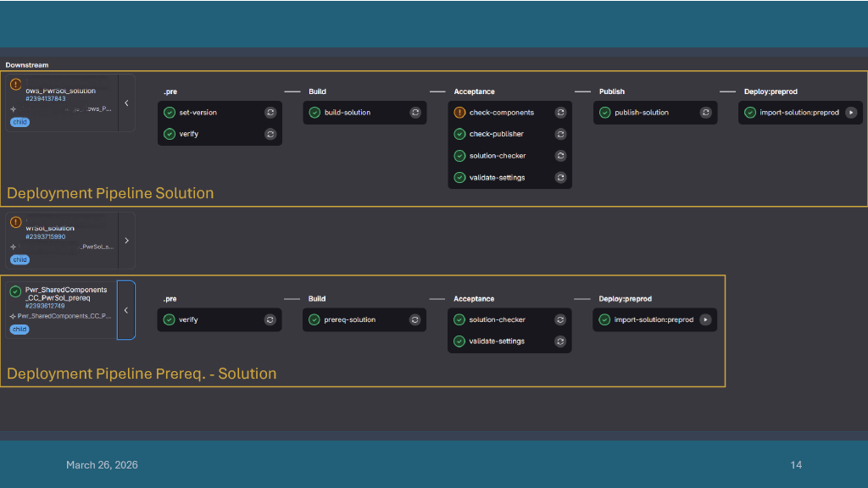Screen dimensions: 868x488
Task: Expand the pipeline #2393715890 card chevron
Action: click(126, 240)
